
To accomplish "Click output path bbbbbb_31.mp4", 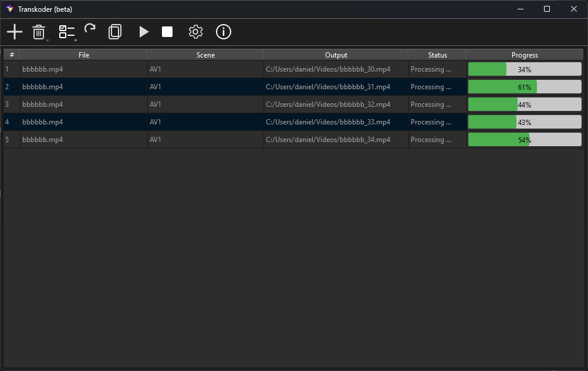I will click(336, 87).
